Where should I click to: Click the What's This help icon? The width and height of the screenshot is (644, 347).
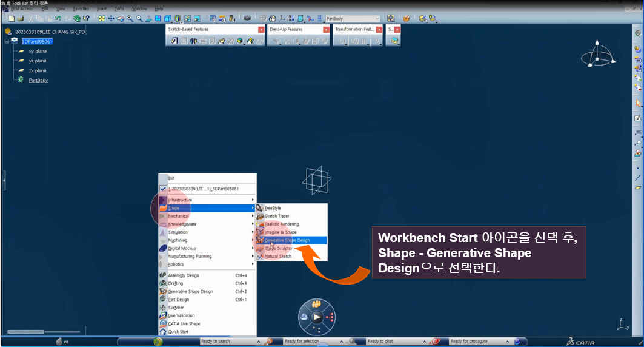86,18
